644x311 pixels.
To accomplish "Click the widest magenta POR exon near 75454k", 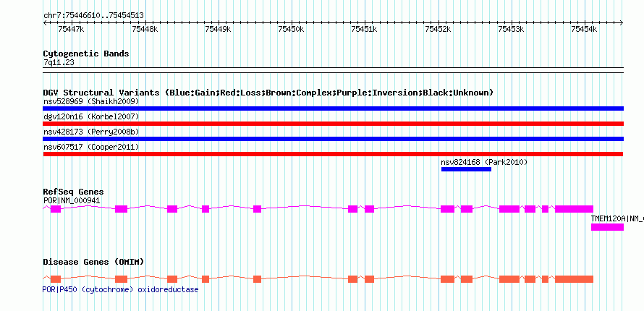I will [575, 209].
